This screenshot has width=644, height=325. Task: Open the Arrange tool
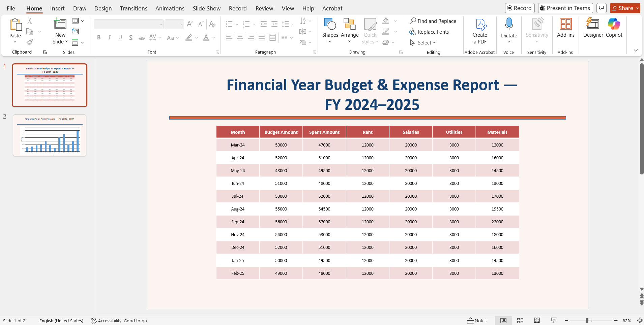tap(350, 31)
